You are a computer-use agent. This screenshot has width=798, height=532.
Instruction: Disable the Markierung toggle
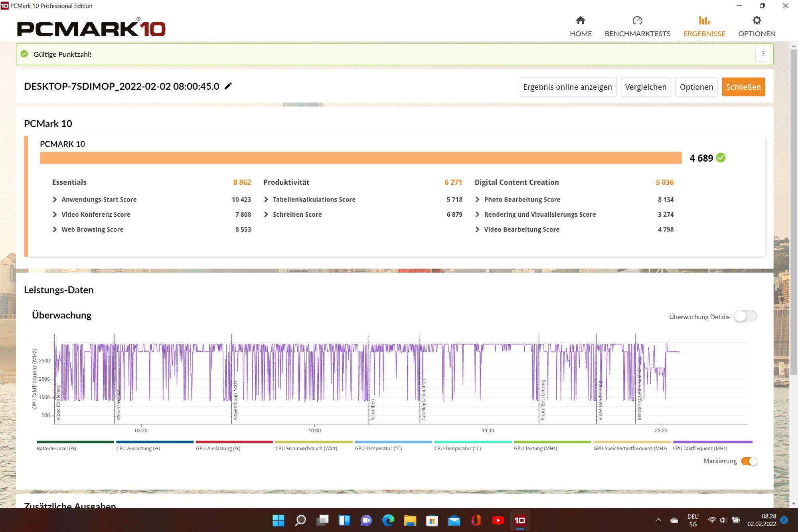pyautogui.click(x=749, y=461)
